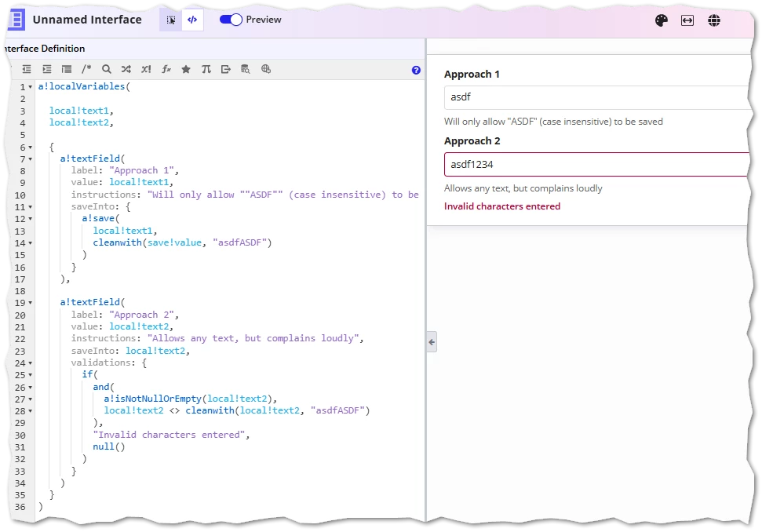Collapse code fold at line 12
762x532 pixels.
30,219
